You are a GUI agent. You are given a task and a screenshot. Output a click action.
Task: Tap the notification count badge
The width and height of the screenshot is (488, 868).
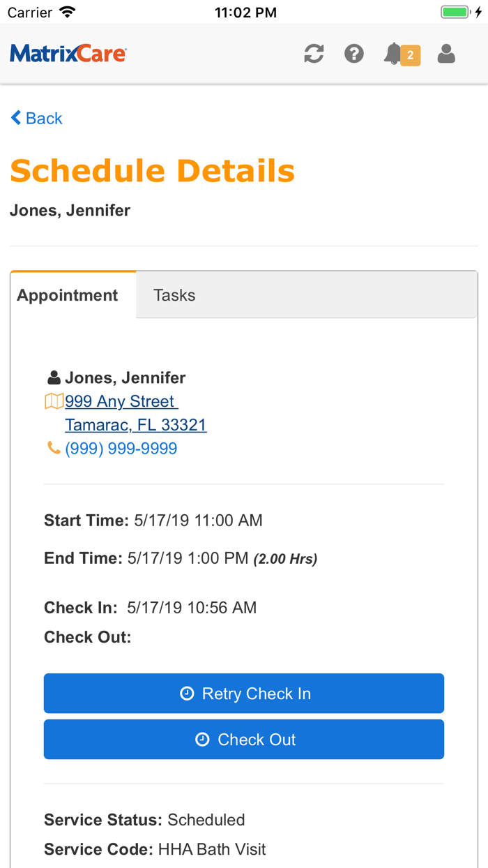click(x=411, y=55)
